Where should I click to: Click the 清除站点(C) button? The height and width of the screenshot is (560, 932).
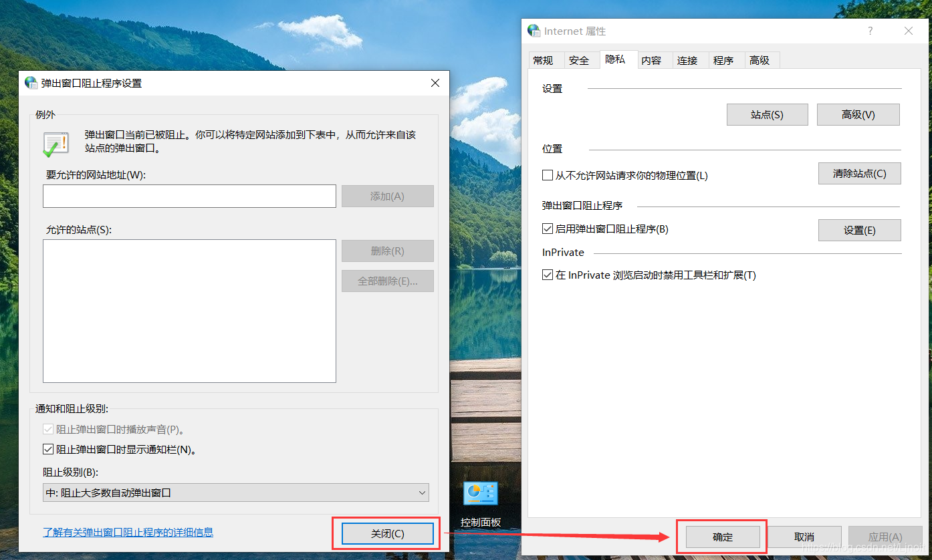[x=860, y=173]
